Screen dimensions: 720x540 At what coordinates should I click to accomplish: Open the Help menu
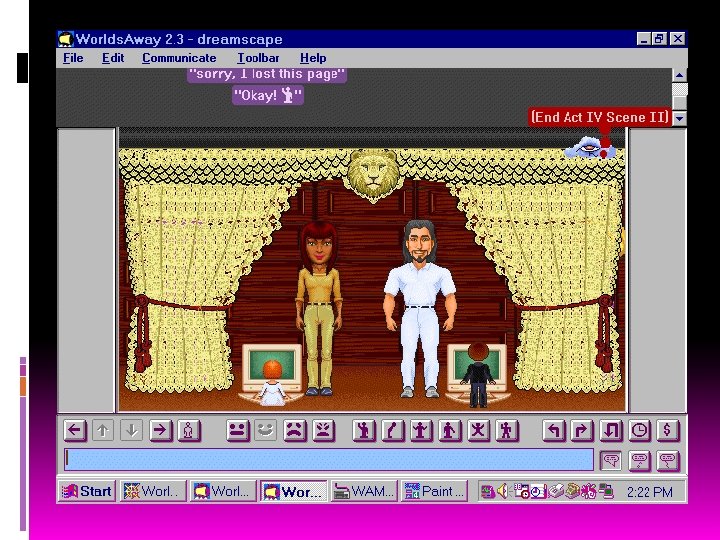pos(313,58)
